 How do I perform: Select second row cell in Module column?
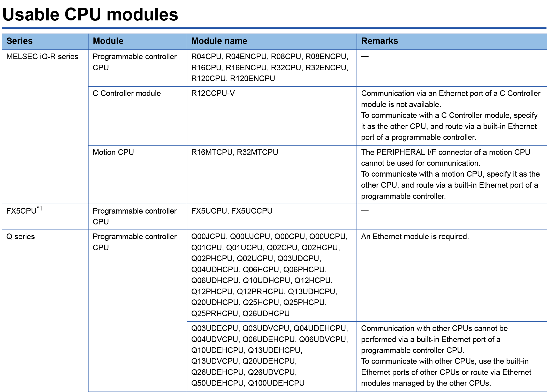(x=137, y=116)
